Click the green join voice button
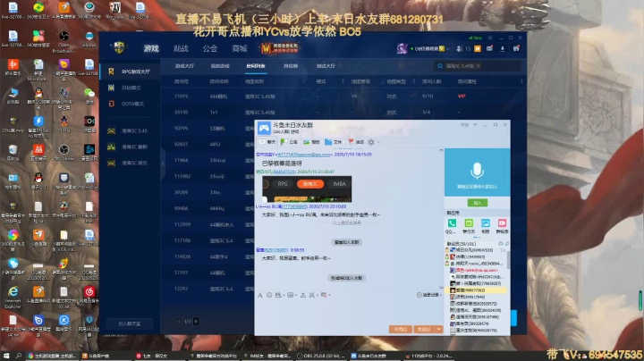The width and height of the screenshot is (644, 361). (x=478, y=203)
